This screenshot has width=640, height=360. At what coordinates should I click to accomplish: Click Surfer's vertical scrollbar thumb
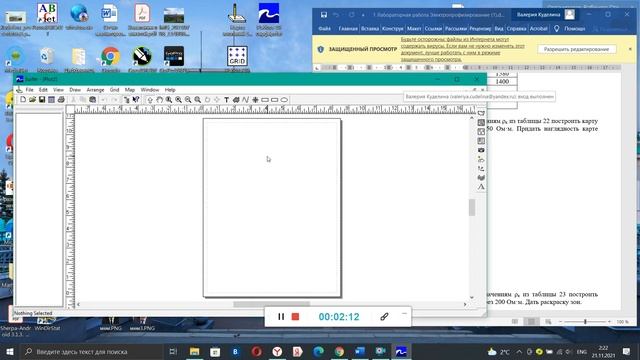click(472, 207)
